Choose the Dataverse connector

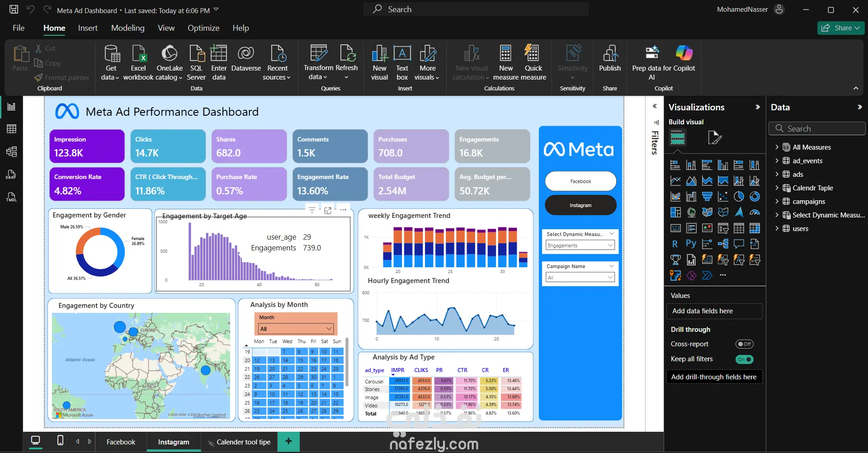[246, 59]
